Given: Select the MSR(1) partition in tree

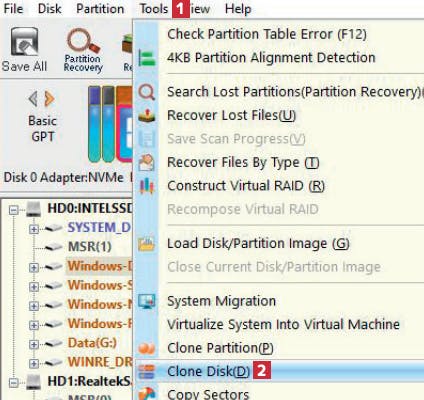Looking at the screenshot, I should 89,247.
